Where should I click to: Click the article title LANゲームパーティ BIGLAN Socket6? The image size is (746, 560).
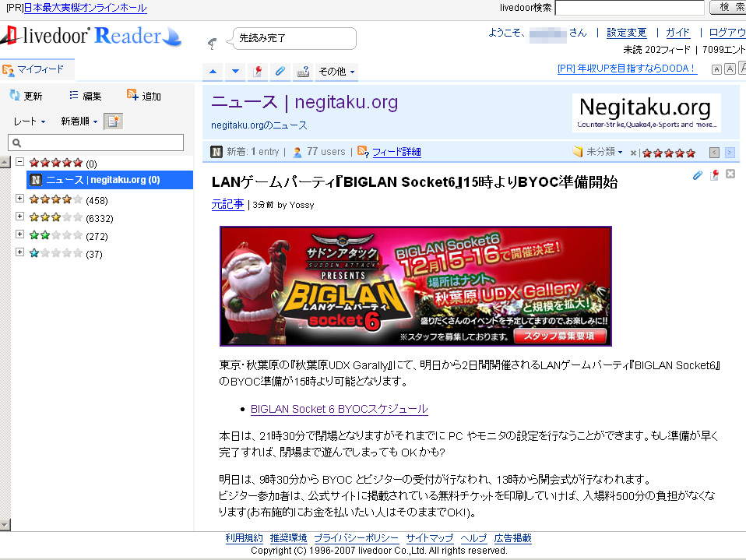click(414, 182)
